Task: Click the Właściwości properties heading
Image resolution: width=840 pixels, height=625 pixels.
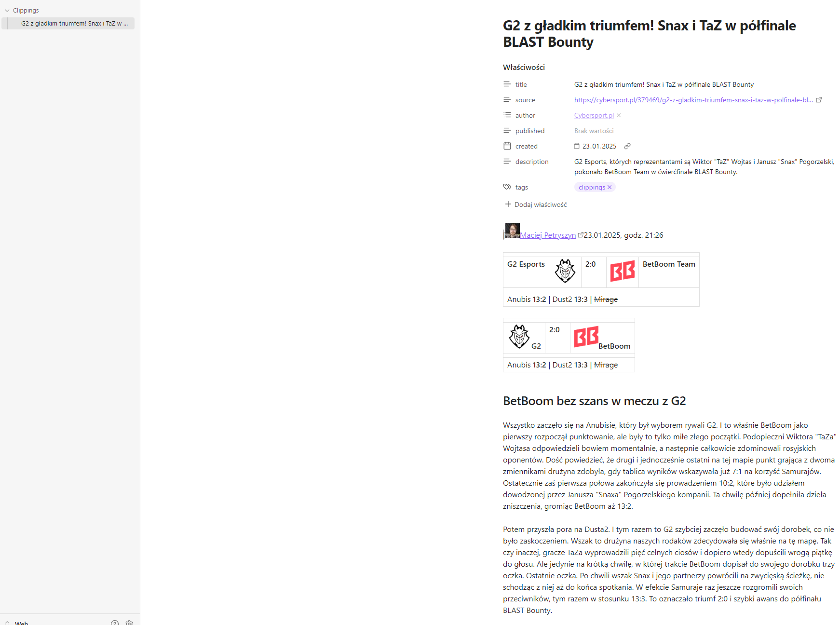Action: coord(524,67)
